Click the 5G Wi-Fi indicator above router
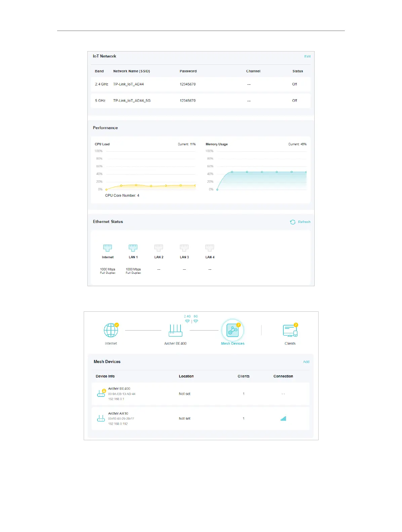 [x=196, y=319]
